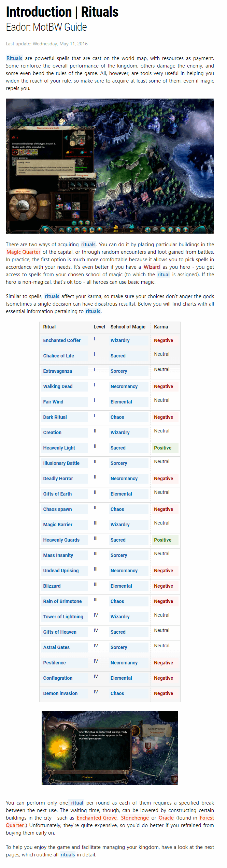Open the red Magic Quarter link
The width and height of the screenshot is (227, 868).
pyautogui.click(x=23, y=252)
